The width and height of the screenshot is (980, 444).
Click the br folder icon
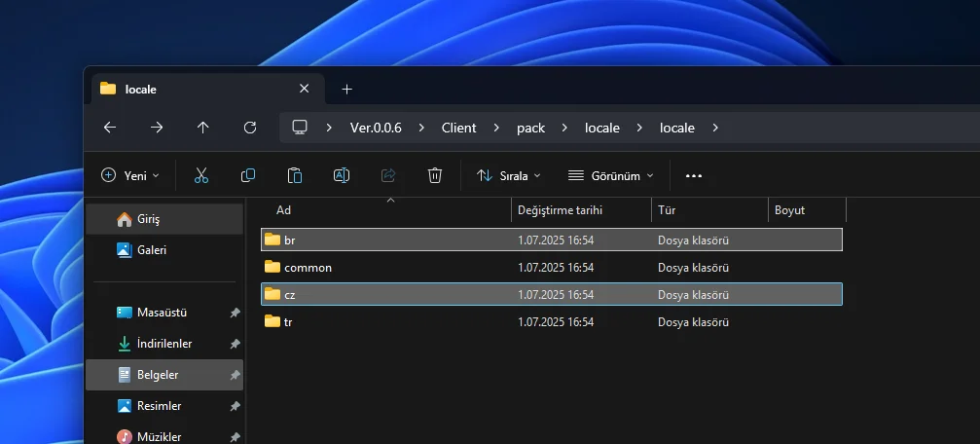click(272, 240)
